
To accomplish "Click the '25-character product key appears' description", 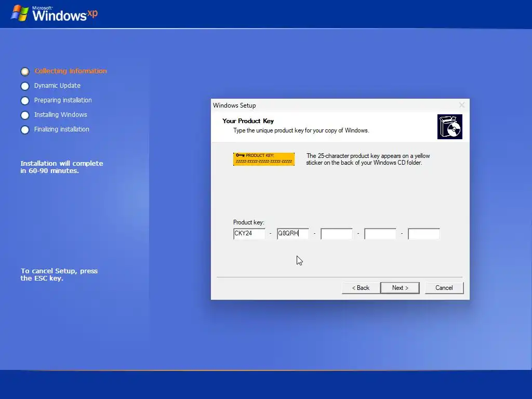I will coord(368,159).
